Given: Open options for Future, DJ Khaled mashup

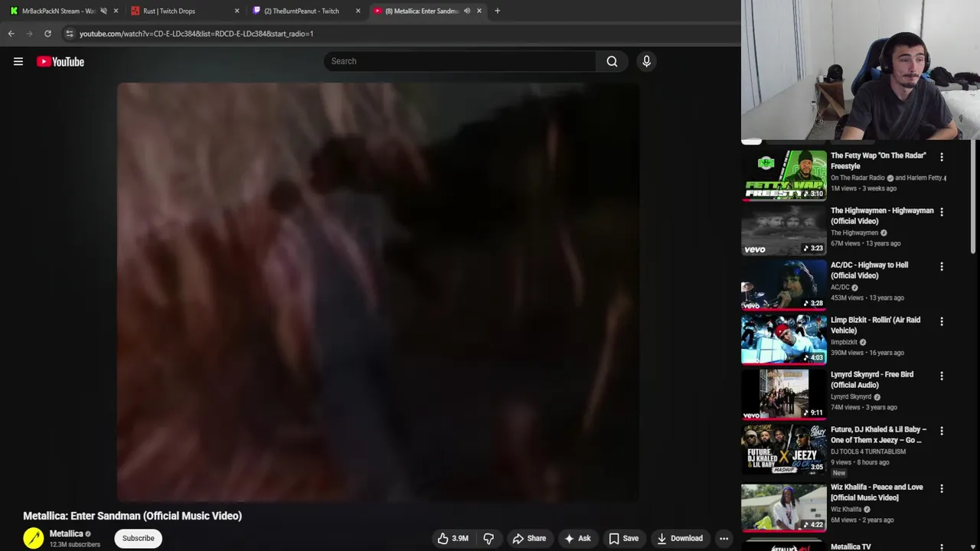Looking at the screenshot, I should [942, 431].
